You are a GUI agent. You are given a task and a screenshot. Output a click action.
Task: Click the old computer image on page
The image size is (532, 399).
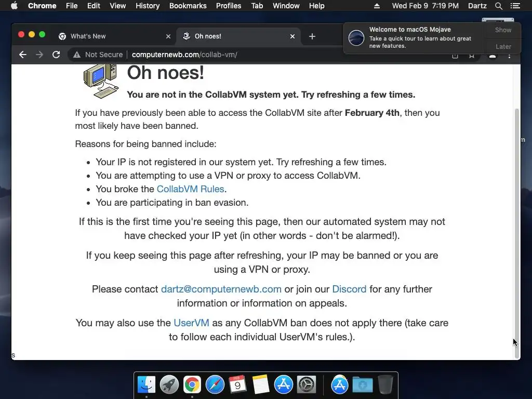point(101,81)
